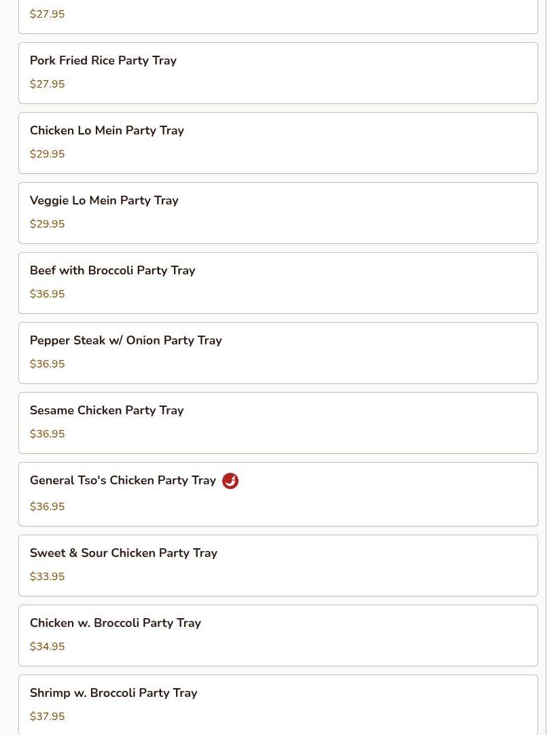Click the partially visible top menu card
Image resolution: width=560 pixels, height=735 pixels.
[278, 15]
